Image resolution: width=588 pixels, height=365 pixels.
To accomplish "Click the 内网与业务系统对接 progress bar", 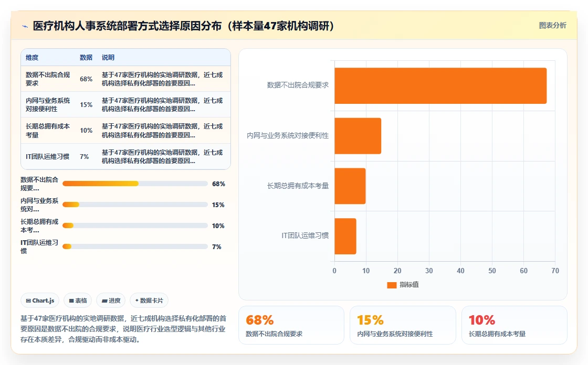I will tap(135, 205).
